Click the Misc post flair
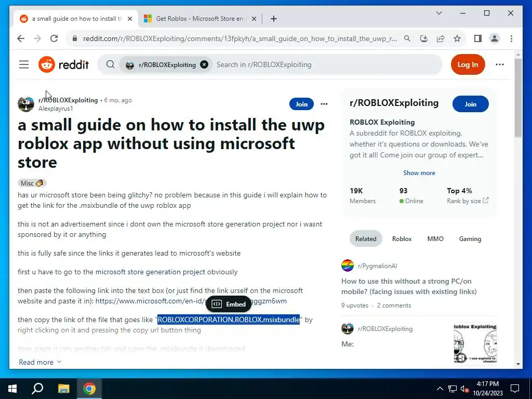Viewport: 532px width, 399px height. click(x=32, y=183)
